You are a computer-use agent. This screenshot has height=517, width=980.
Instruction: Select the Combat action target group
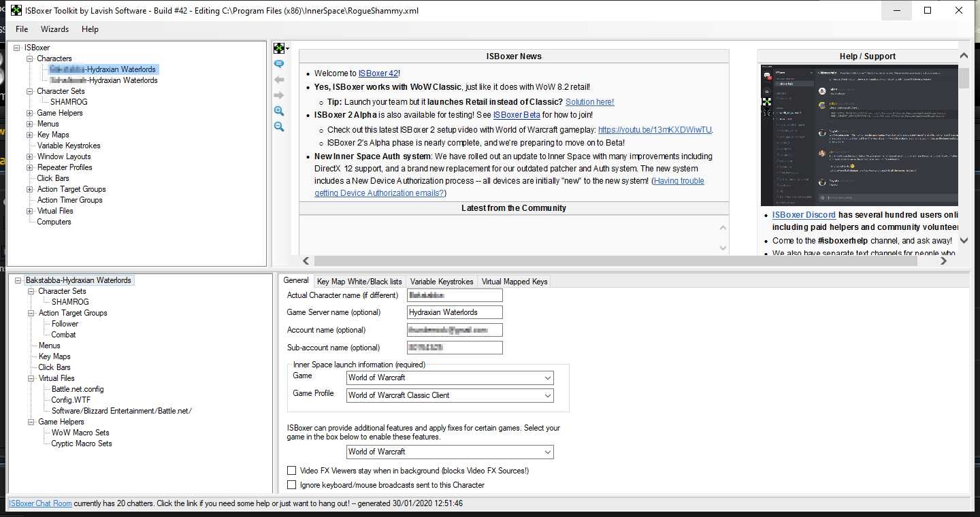point(63,335)
